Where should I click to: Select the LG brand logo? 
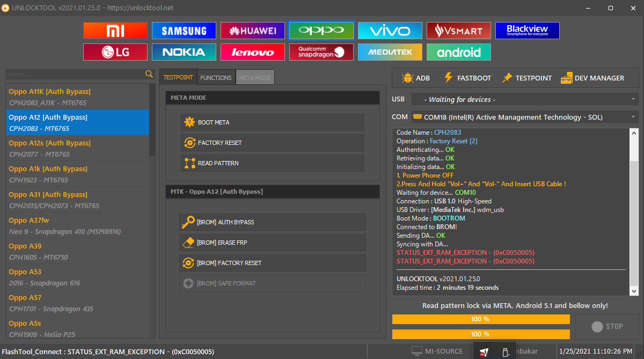pos(115,52)
